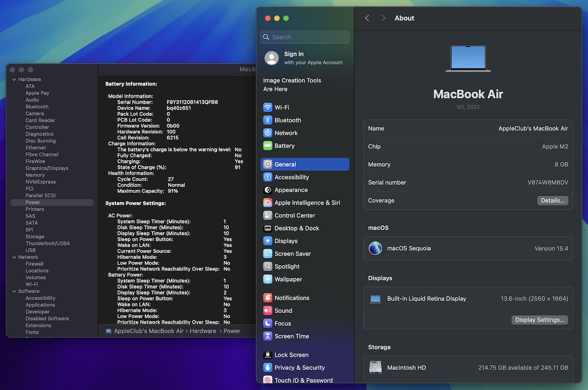Open the Screen Time hourglass icon
The height and width of the screenshot is (390, 588).
pos(268,336)
